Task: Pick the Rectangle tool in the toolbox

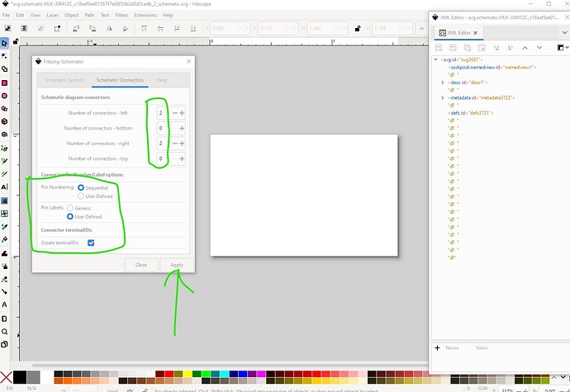Action: [4, 83]
